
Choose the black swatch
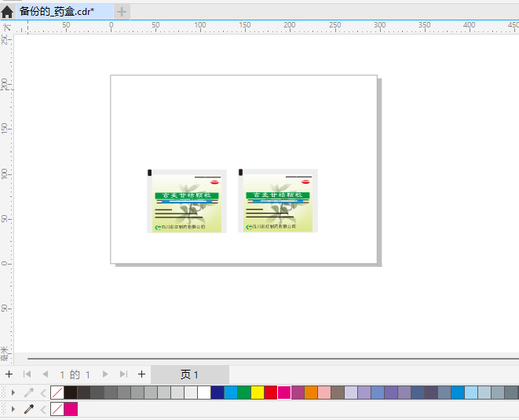(71, 393)
